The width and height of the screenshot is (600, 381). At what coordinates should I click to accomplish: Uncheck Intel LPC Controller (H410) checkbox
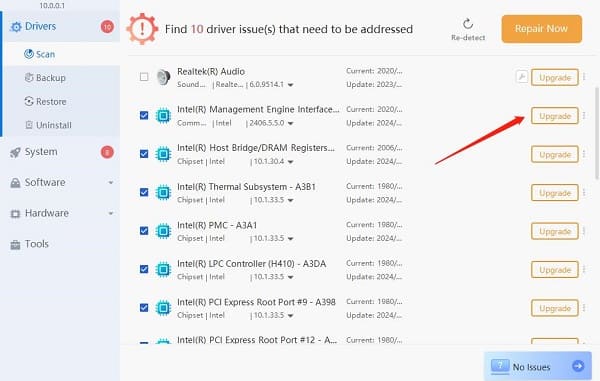point(144,269)
